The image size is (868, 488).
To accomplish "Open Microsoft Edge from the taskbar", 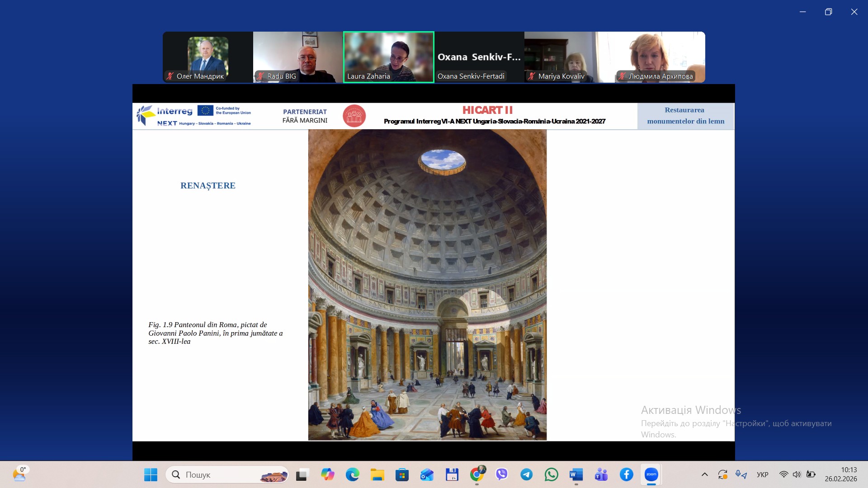I will (x=352, y=474).
